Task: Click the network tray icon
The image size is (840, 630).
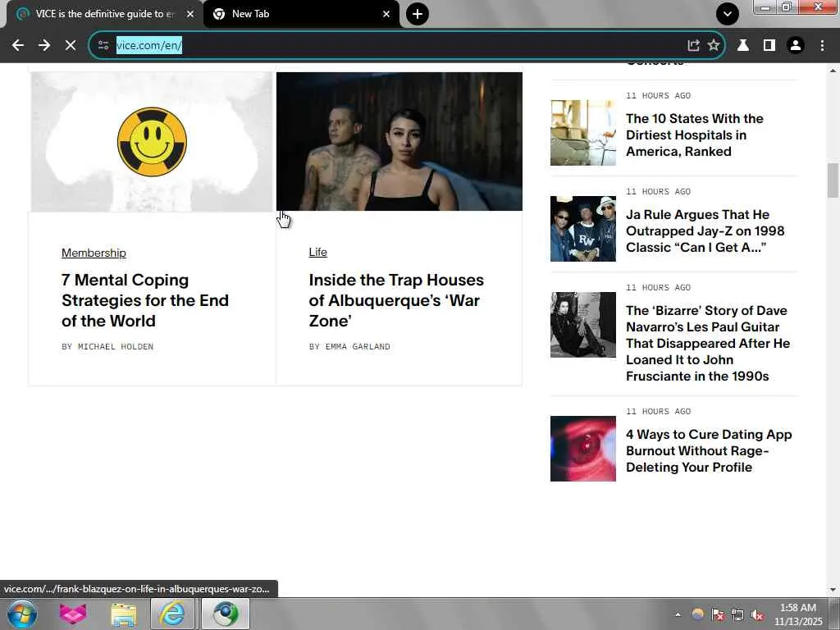Action: (x=737, y=614)
